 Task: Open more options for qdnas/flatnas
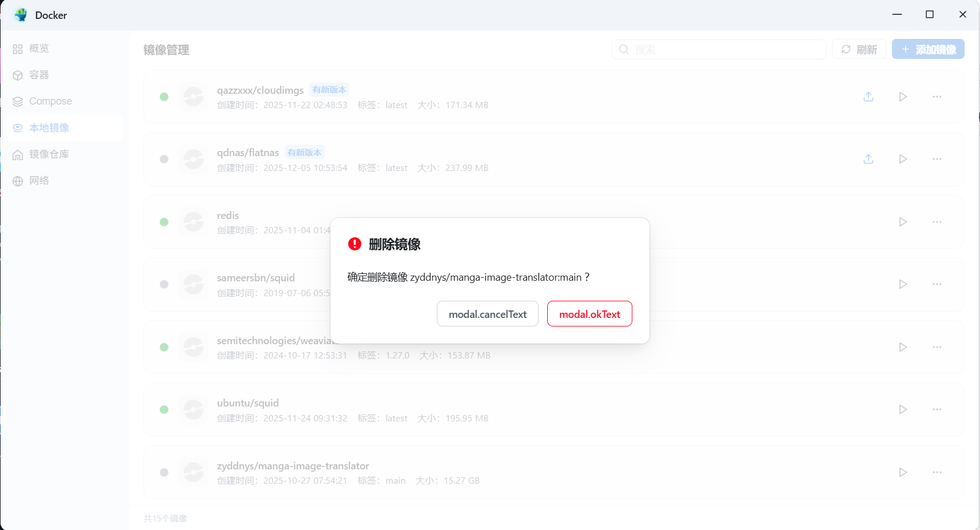(x=937, y=159)
